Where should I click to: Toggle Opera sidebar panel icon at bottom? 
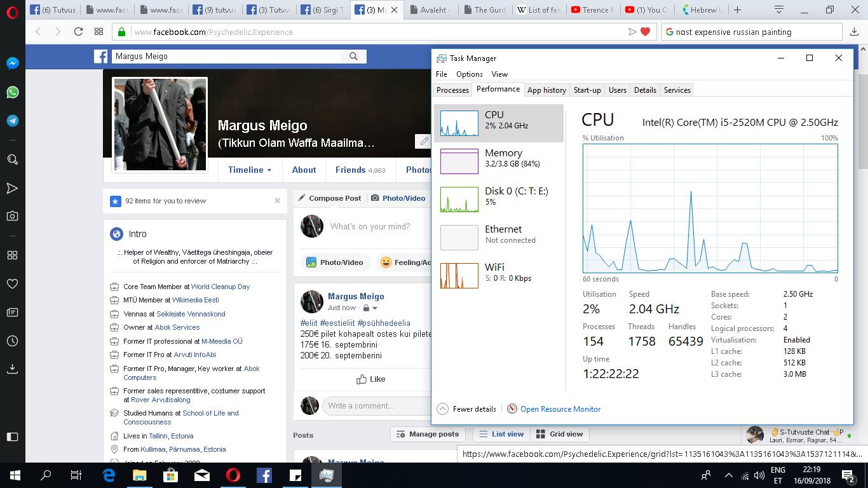coord(12,437)
